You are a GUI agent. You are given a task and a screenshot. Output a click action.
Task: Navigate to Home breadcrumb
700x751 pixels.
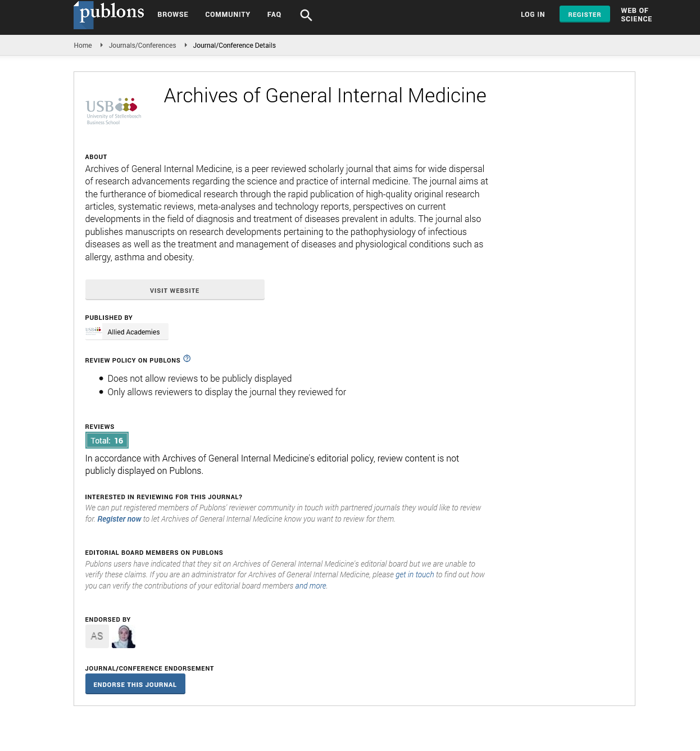tap(83, 46)
